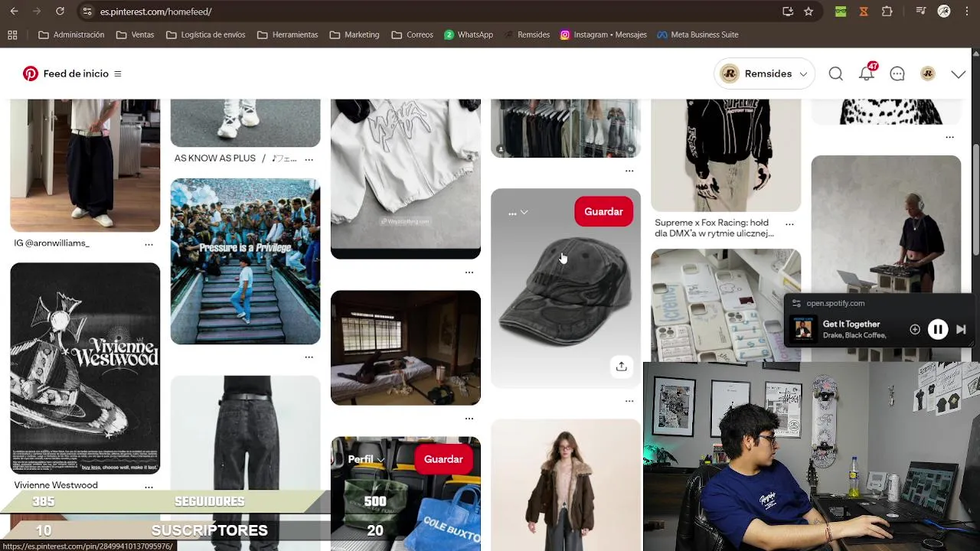Screen dimensions: 980x551
Task: Skip to next track in Spotify mini player
Action: point(961,329)
